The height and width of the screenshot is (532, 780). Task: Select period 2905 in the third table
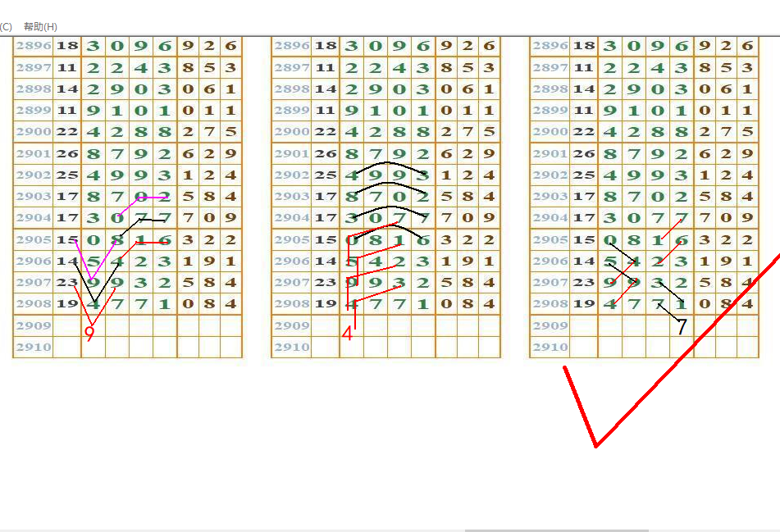coord(550,239)
